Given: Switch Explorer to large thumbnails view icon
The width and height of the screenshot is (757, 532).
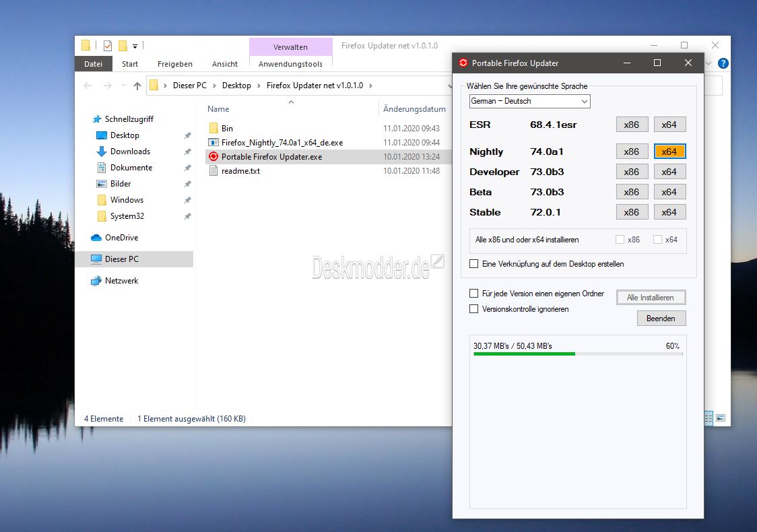Looking at the screenshot, I should 721,418.
